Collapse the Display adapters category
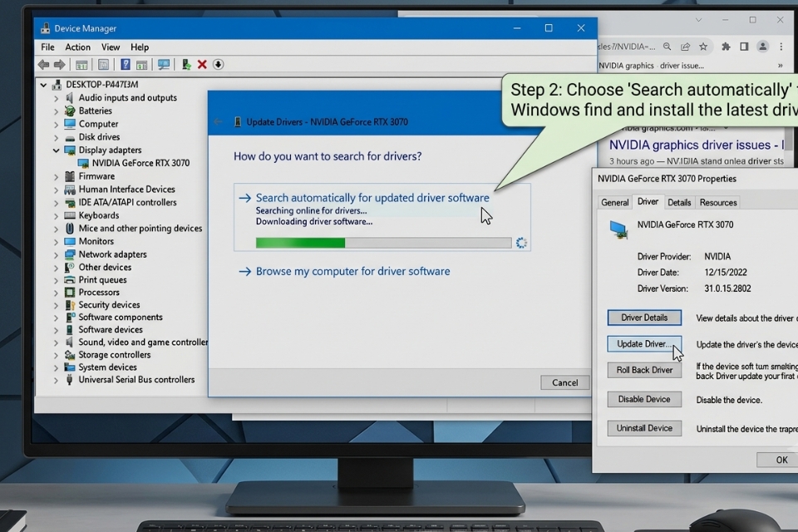Screen dimensions: 798x532 pos(56,150)
